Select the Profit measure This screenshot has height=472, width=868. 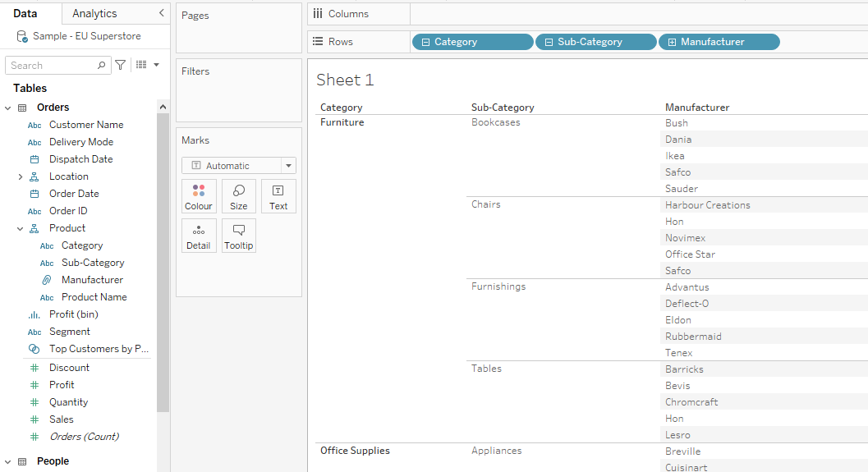click(62, 385)
